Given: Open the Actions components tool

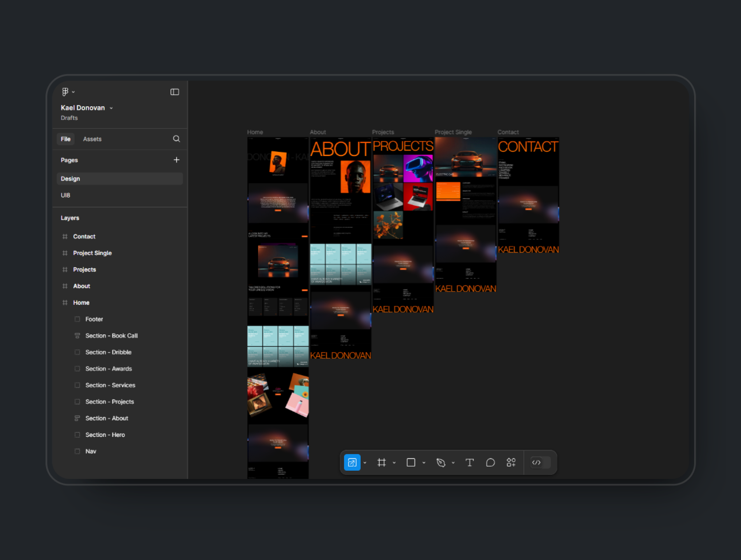Looking at the screenshot, I should pos(511,462).
